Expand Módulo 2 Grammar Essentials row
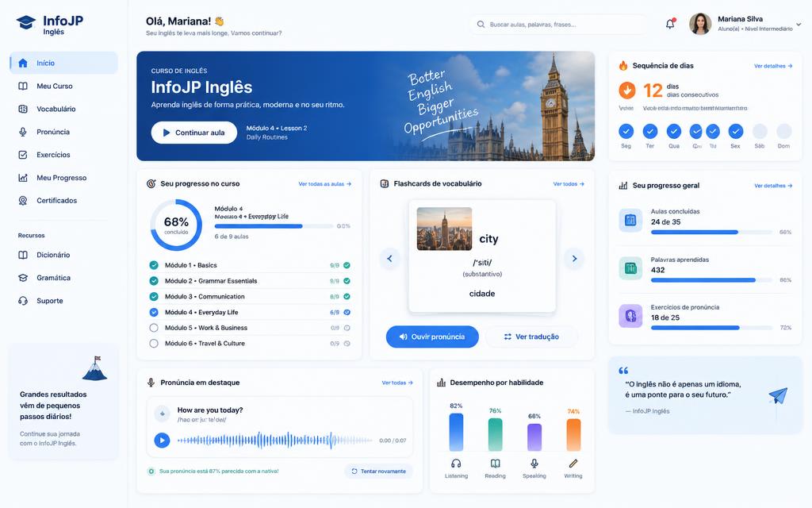812x508 pixels. (x=250, y=281)
